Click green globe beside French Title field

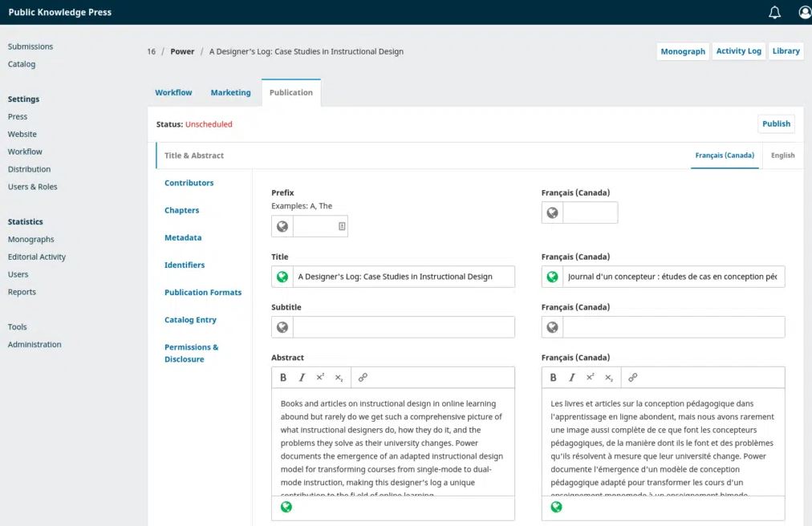(553, 277)
